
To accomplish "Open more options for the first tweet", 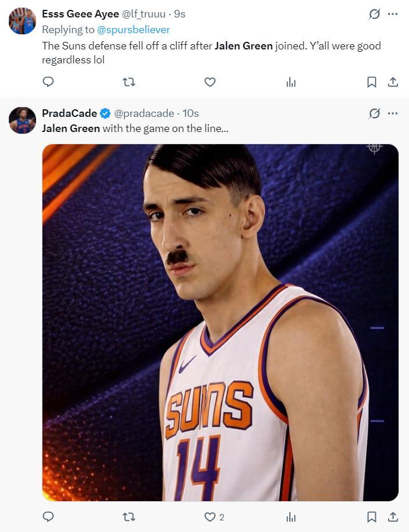I will [x=393, y=14].
